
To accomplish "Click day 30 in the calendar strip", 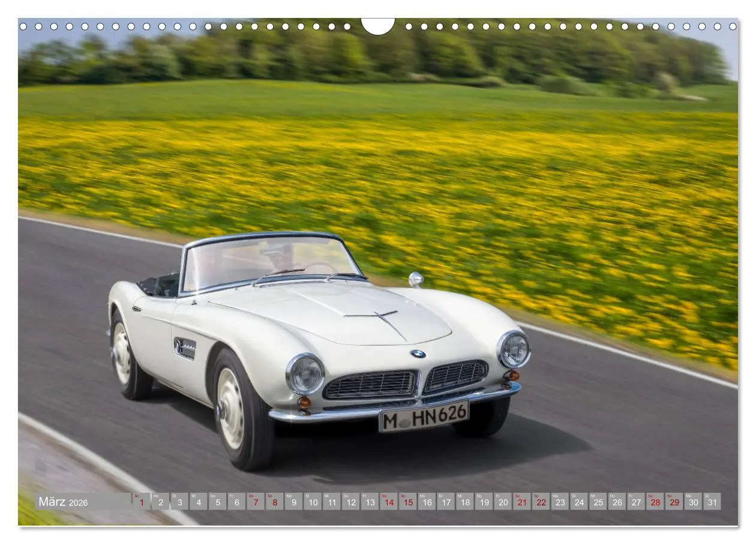I will (x=694, y=502).
